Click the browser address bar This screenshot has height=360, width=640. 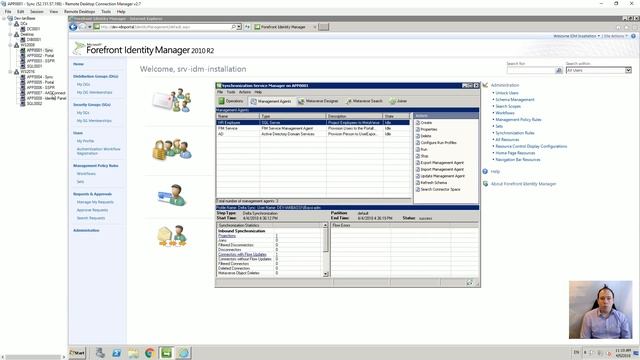(x=165, y=27)
